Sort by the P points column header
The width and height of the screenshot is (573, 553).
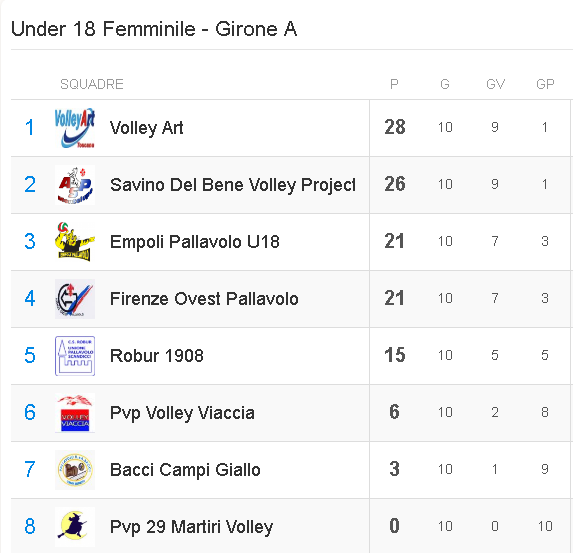point(394,84)
